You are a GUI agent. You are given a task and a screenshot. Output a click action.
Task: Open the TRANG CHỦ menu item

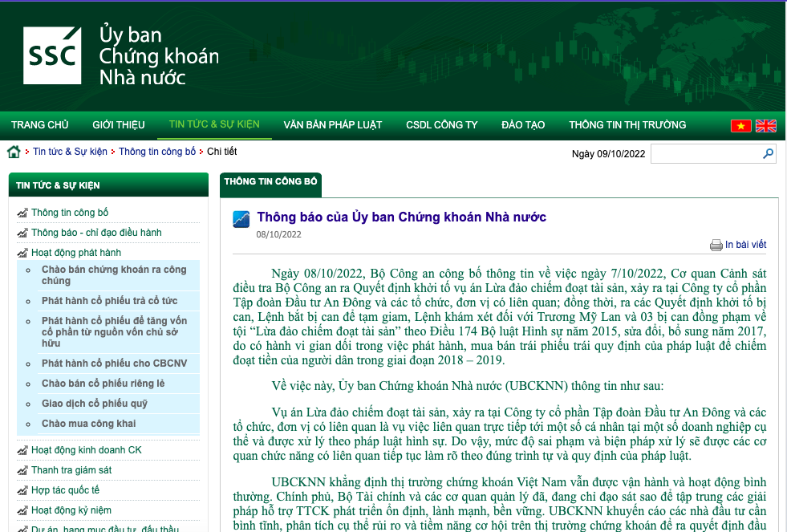[x=40, y=125]
